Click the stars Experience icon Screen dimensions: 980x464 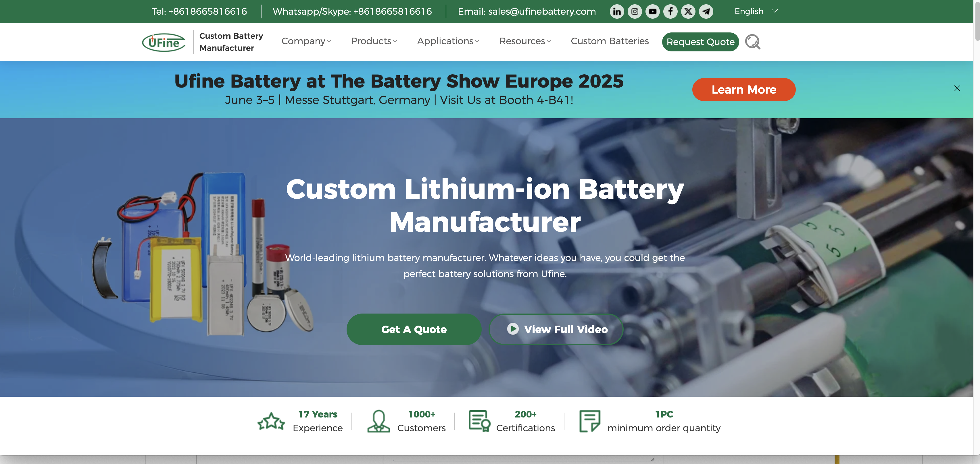[x=271, y=422]
